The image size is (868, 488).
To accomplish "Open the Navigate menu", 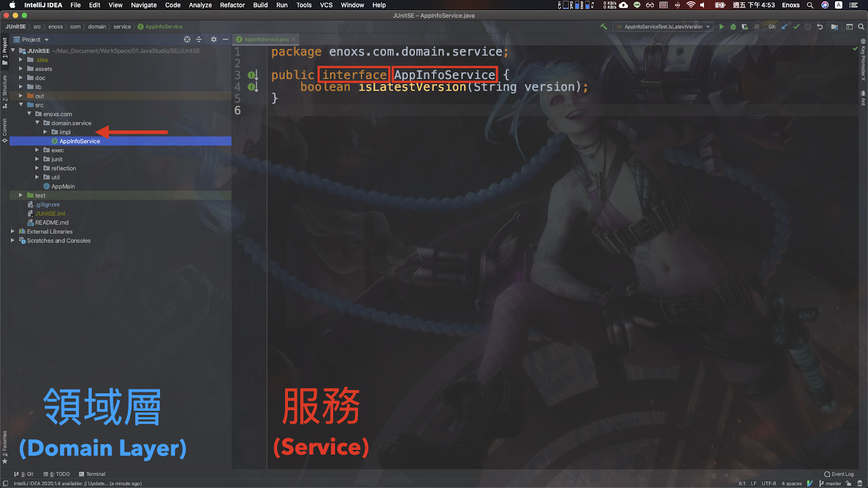I will (144, 5).
